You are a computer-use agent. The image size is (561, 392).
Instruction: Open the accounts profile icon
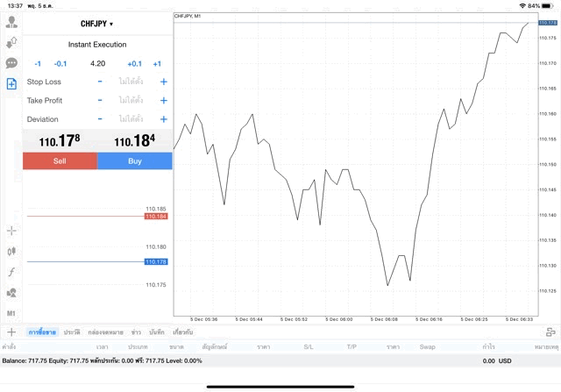click(x=11, y=22)
